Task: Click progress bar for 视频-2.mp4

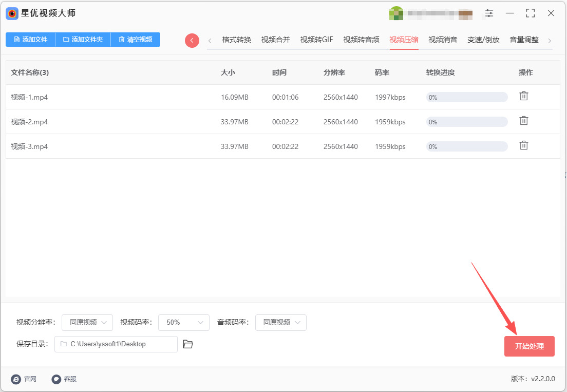Action: 467,122
